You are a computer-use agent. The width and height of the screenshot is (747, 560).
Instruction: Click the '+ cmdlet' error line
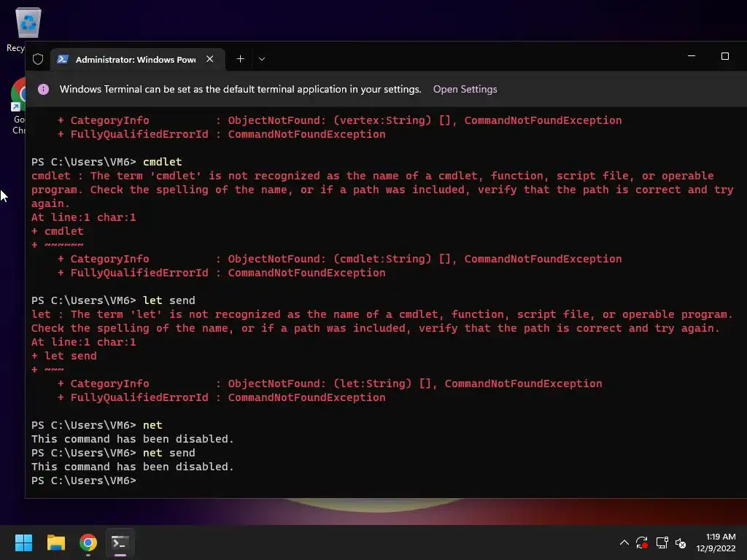[57, 231]
